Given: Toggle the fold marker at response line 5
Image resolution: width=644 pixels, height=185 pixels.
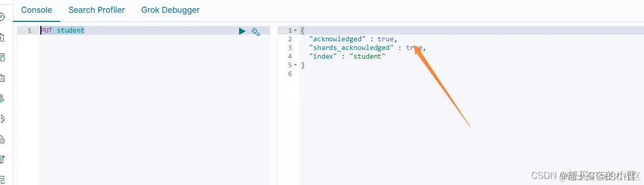Looking at the screenshot, I should (x=296, y=65).
